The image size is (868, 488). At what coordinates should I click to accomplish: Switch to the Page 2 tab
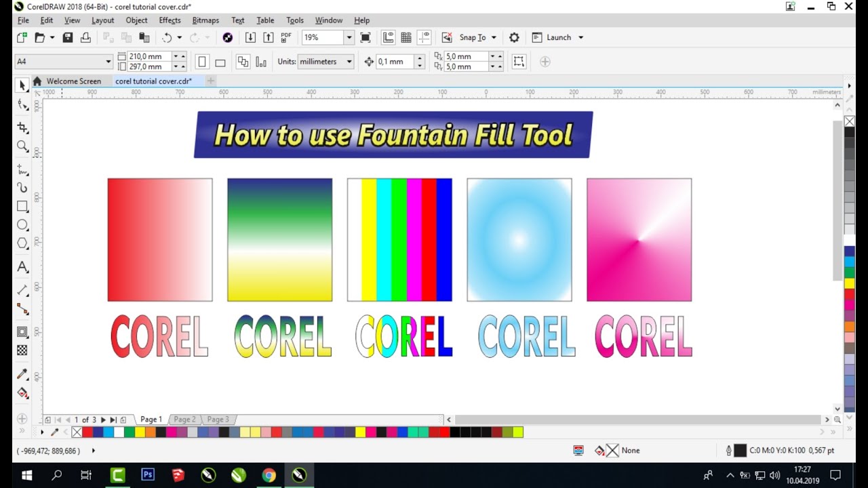[184, 420]
